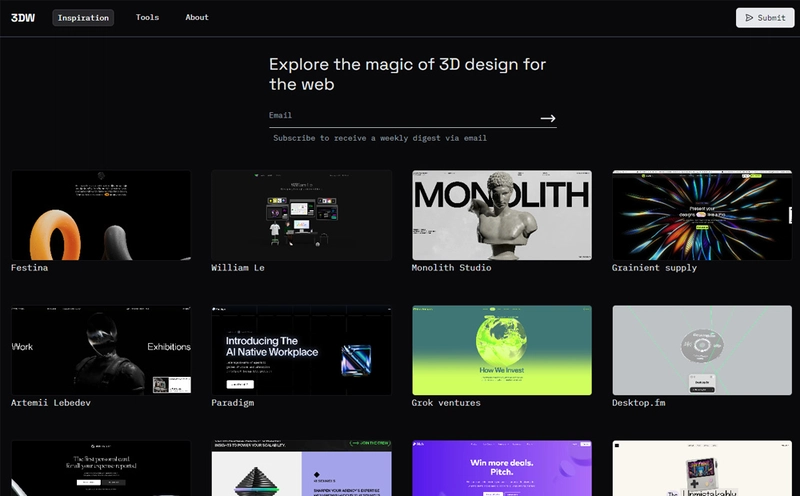Click 'Subscribe to receive a weekly digest' text

[x=380, y=138]
